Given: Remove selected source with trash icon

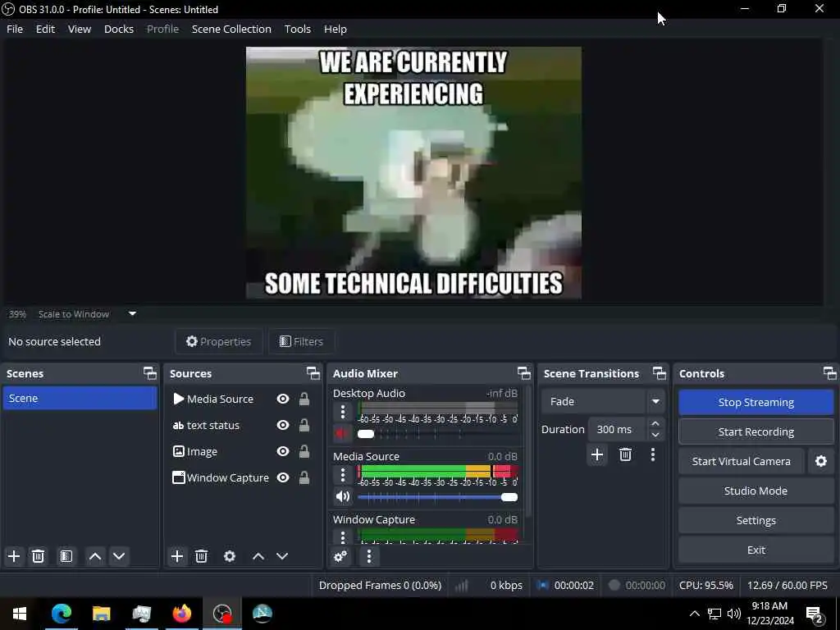Looking at the screenshot, I should (x=202, y=556).
